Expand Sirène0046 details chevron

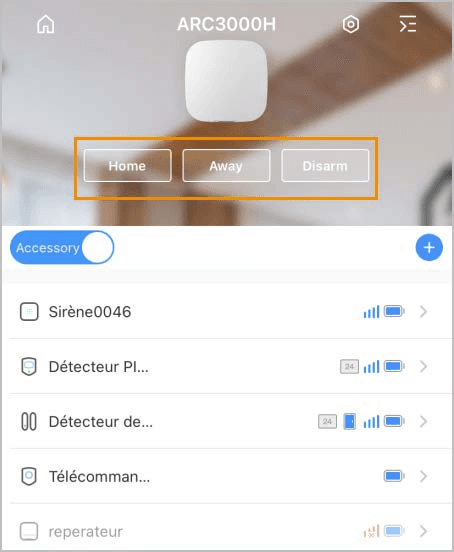coord(424,312)
